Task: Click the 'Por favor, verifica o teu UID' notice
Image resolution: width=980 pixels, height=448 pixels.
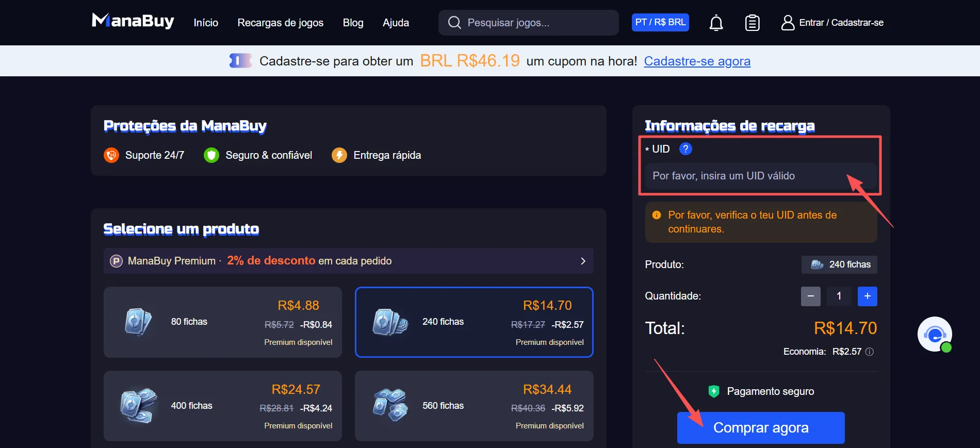Action: click(x=761, y=222)
